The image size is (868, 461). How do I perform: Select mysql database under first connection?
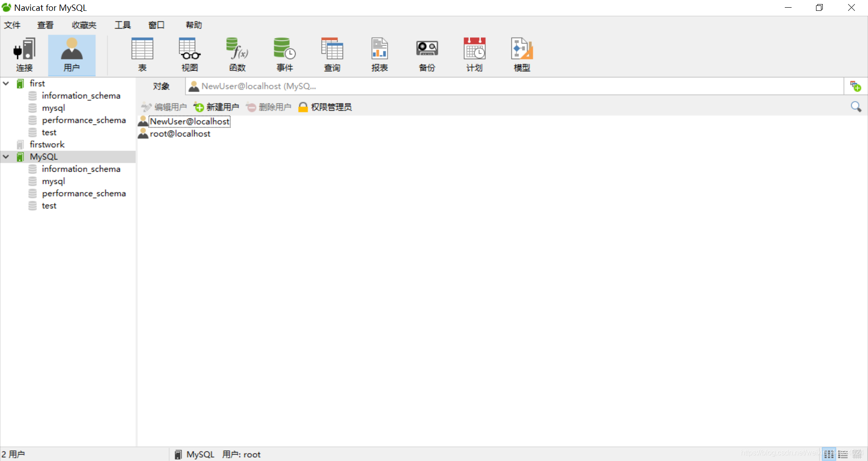[53, 108]
